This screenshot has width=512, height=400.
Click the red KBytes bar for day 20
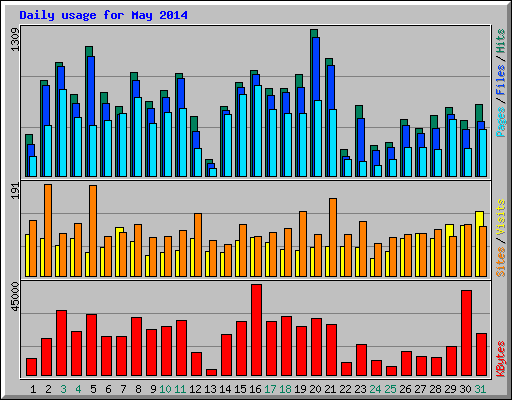point(316,347)
